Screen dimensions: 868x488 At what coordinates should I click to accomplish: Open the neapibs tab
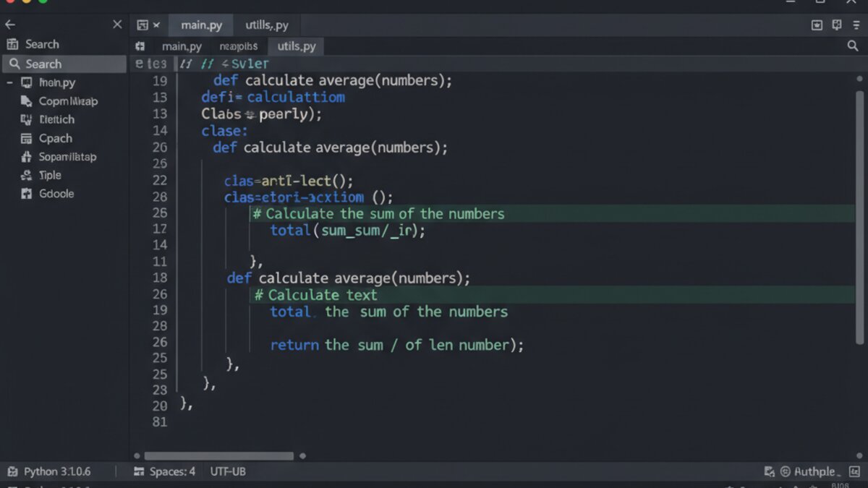point(239,46)
